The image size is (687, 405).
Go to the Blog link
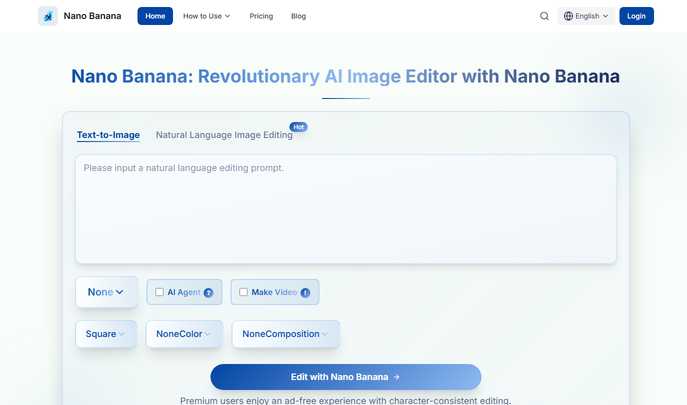pyautogui.click(x=298, y=16)
